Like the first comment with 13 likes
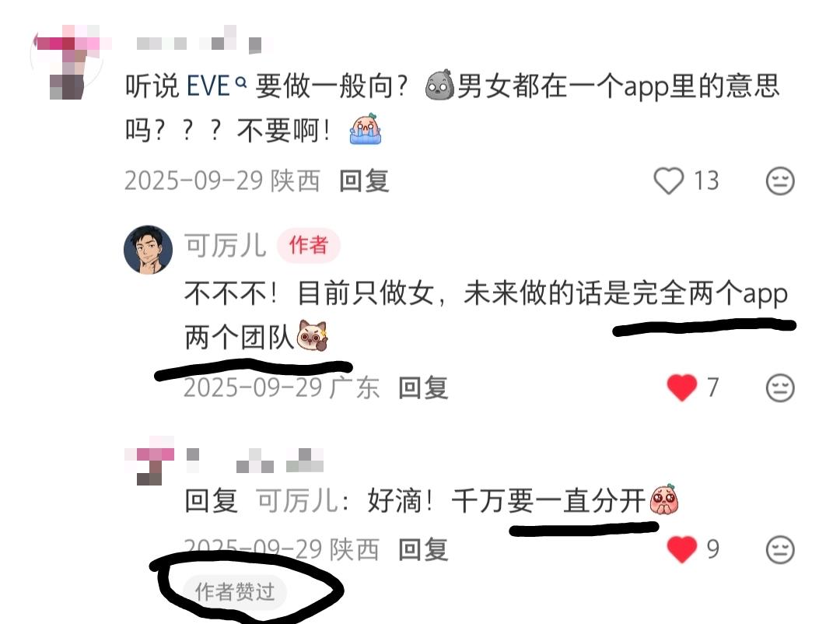This screenshot has height=624, width=840. (x=669, y=181)
